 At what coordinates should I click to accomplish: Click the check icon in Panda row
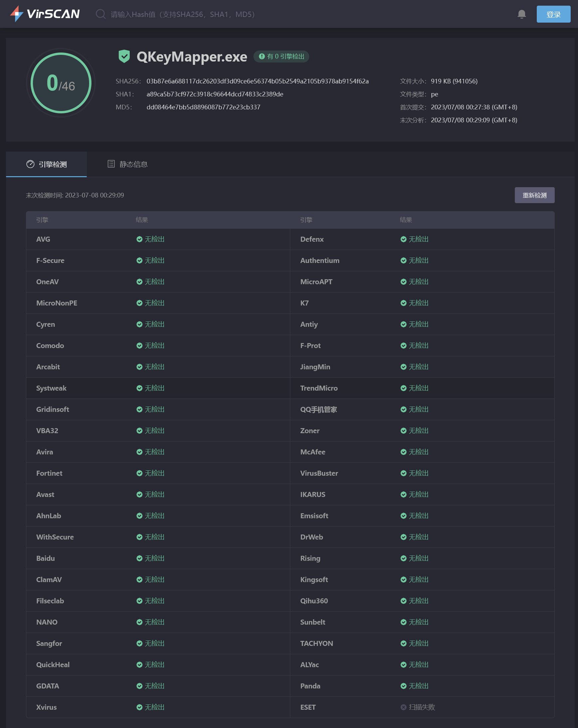click(x=403, y=686)
